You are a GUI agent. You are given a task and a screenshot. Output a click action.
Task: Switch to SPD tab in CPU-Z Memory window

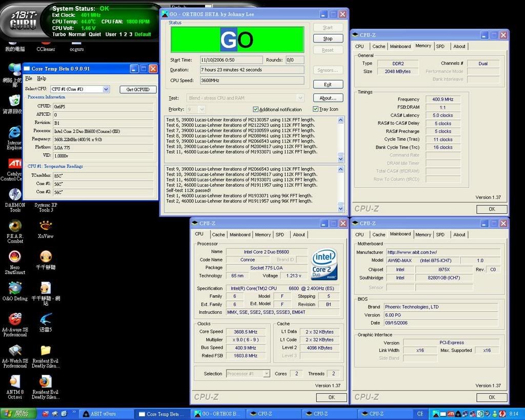[440, 46]
